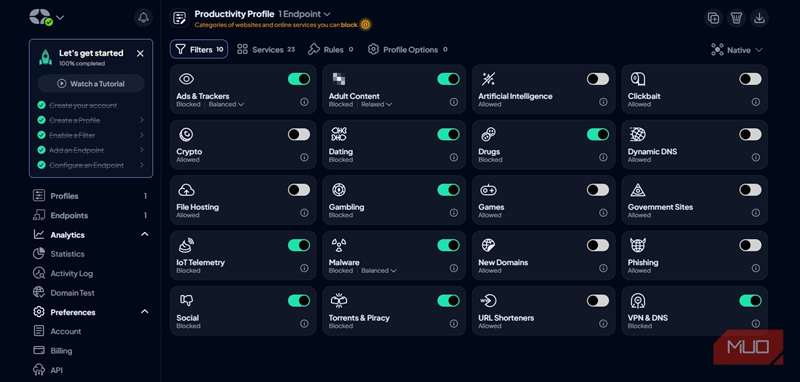800x382 pixels.
Task: Click the IoT Telemetry icon
Action: [x=186, y=245]
